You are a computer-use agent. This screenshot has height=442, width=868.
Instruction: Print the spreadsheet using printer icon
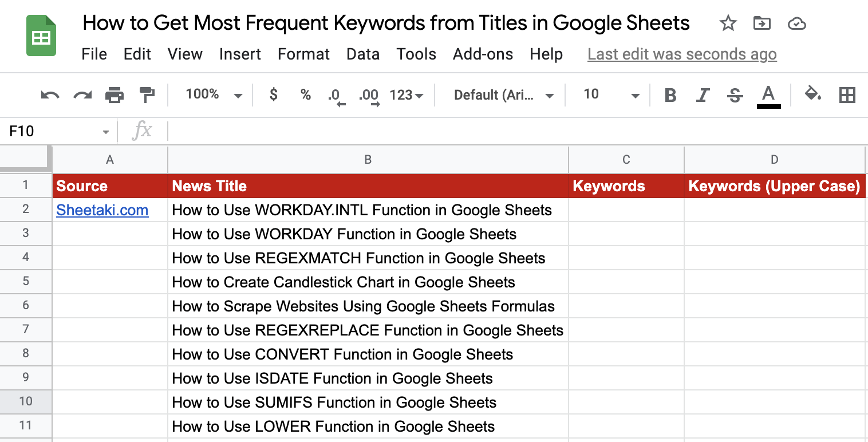(115, 95)
